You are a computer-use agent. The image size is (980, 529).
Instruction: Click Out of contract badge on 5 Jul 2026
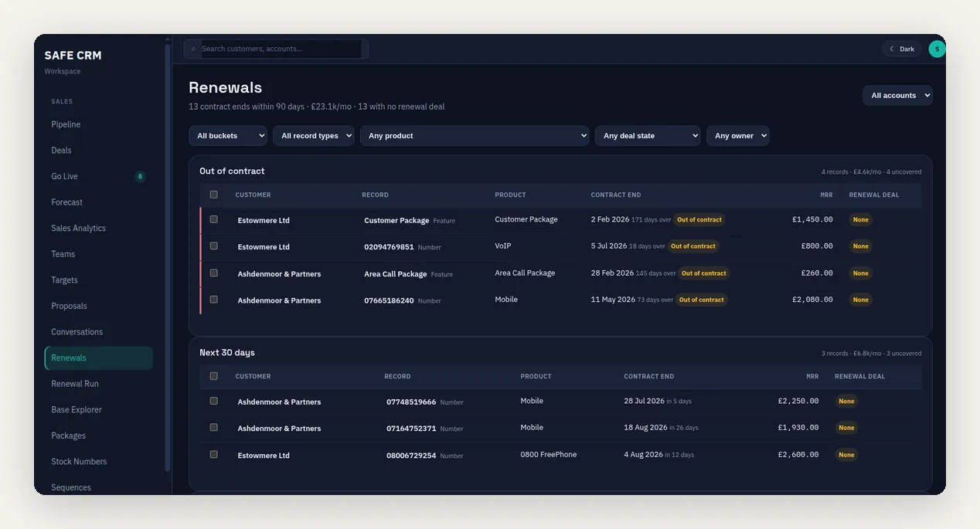point(693,246)
